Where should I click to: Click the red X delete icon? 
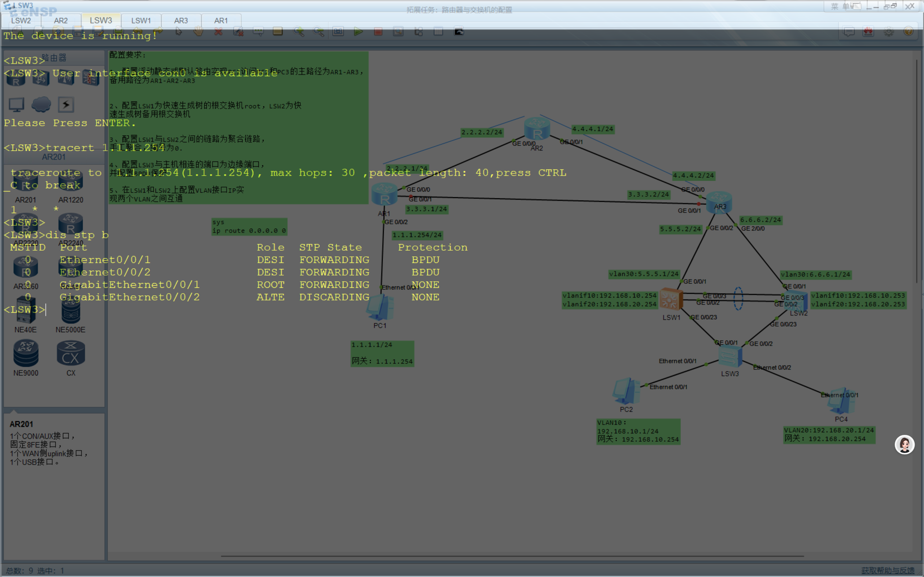click(218, 32)
